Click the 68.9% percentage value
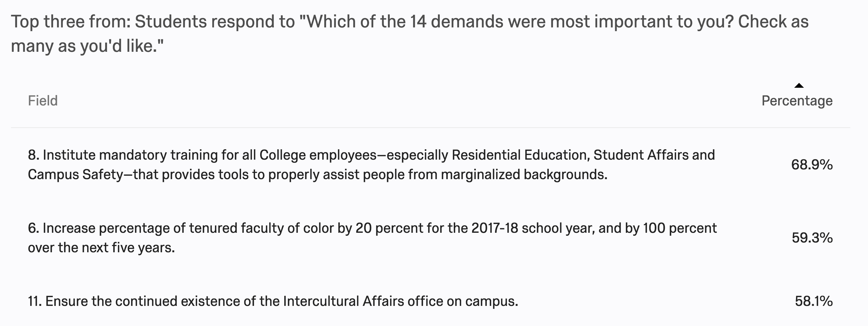This screenshot has height=326, width=868. [812, 165]
